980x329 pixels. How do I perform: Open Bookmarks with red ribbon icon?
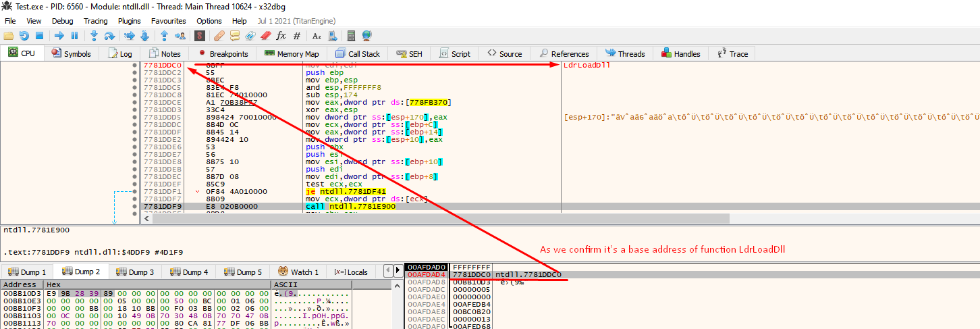(x=266, y=35)
